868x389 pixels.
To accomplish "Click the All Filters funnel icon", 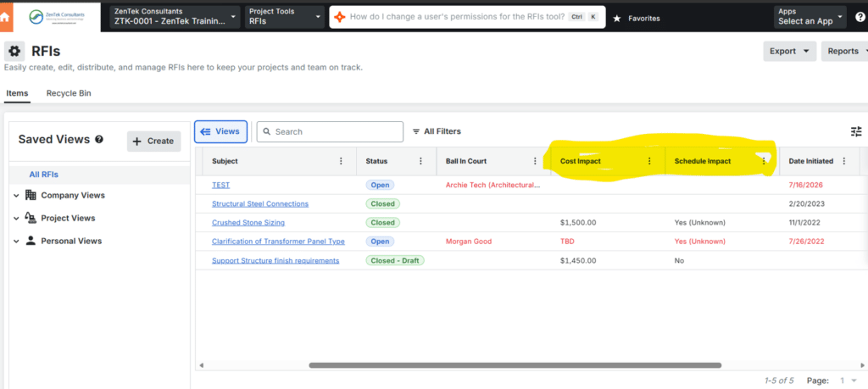I will pyautogui.click(x=416, y=131).
